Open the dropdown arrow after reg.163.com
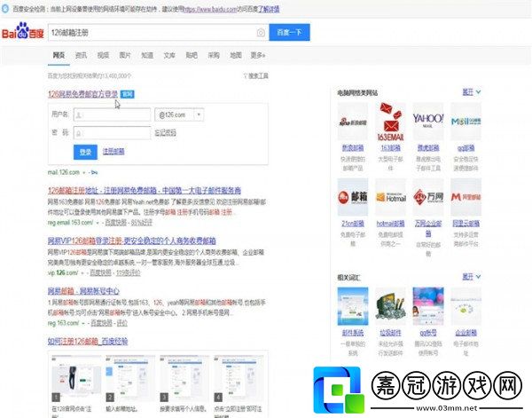Viewport: 532px width, 418px height. click(83, 323)
